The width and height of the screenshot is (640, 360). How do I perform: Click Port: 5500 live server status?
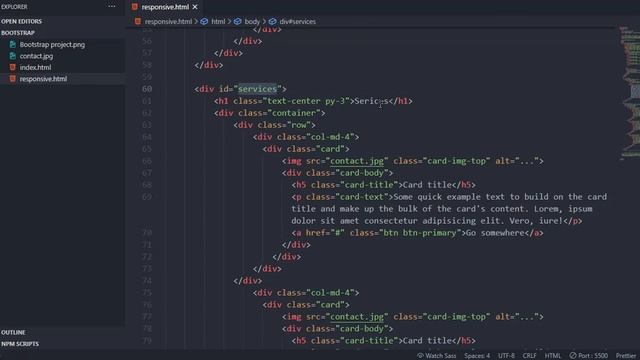593,356
